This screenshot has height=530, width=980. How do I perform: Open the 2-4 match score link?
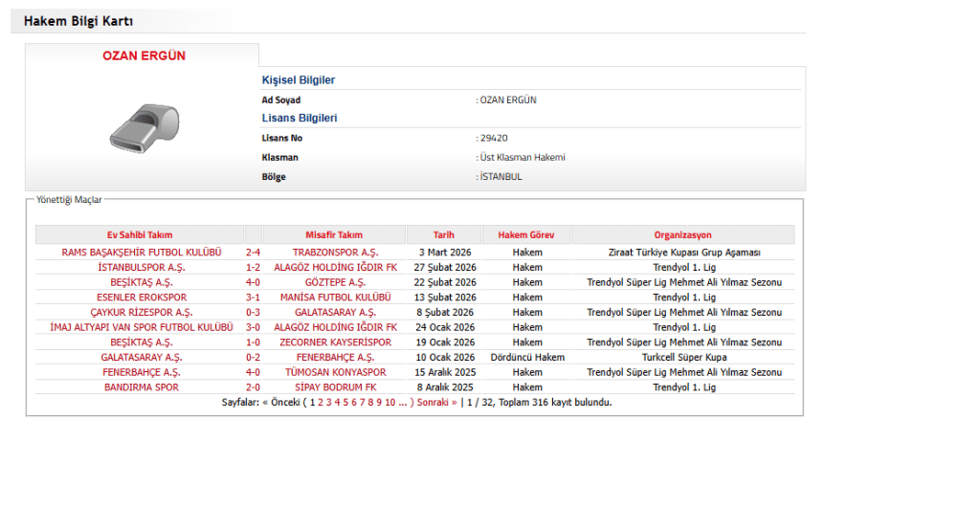253,253
